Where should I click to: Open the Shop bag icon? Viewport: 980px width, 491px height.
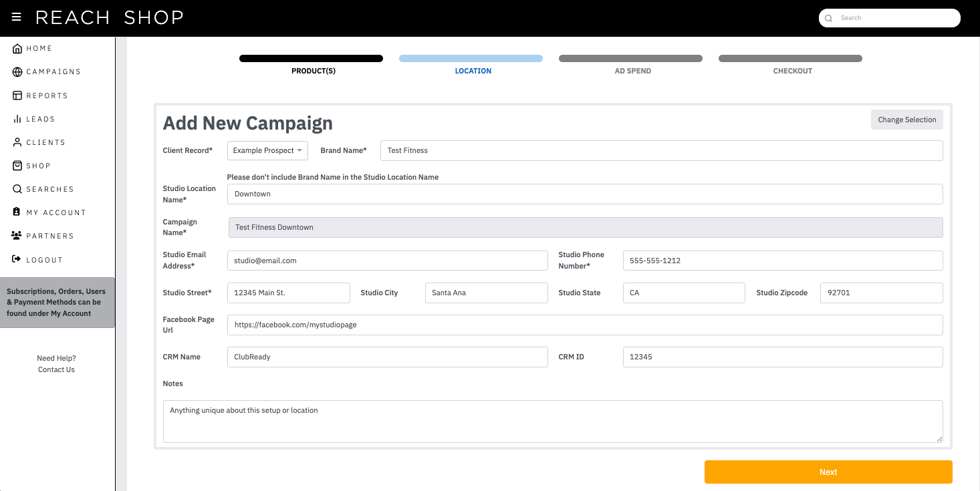[17, 166]
